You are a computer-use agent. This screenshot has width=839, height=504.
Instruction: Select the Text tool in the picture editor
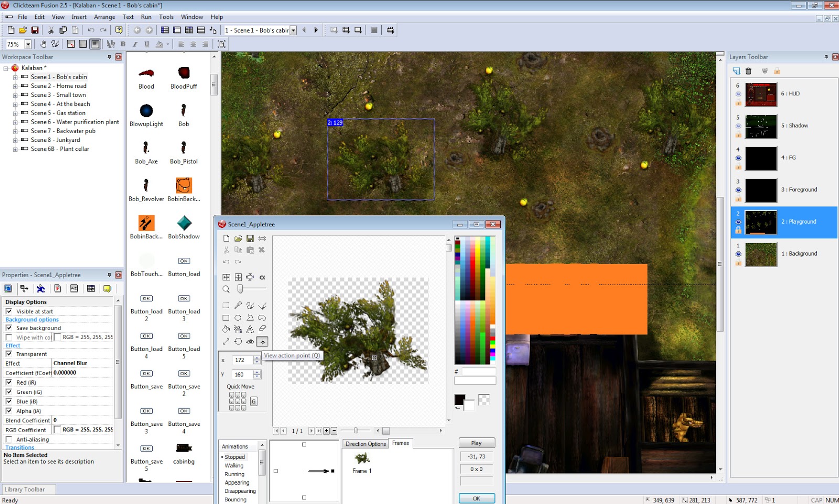click(x=250, y=329)
